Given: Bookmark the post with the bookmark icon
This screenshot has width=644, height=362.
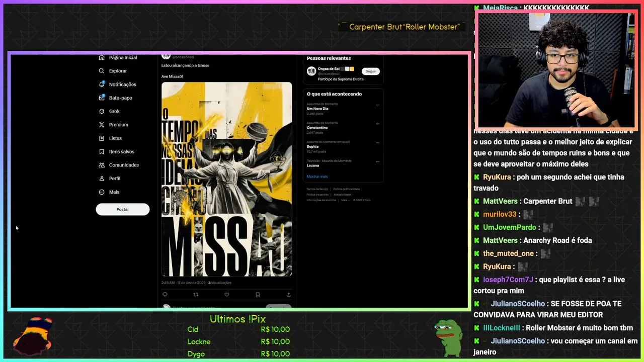Looking at the screenshot, I should pyautogui.click(x=258, y=295).
